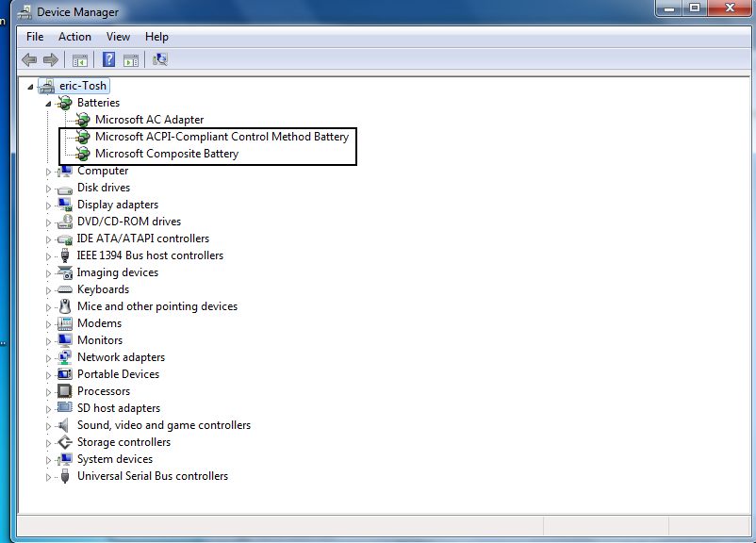Click the Imaging devices camera icon
This screenshot has height=543, width=756.
[65, 272]
